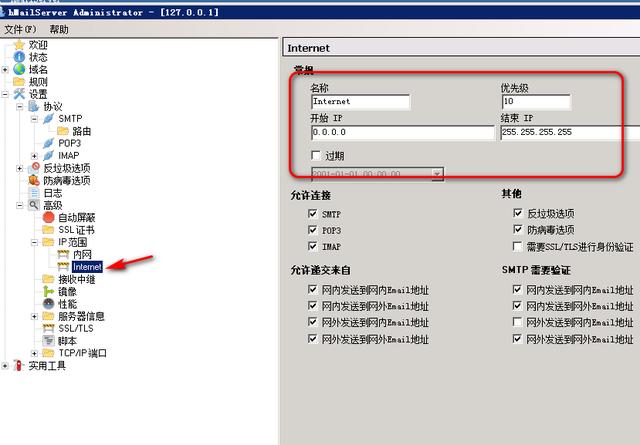Screen dimensions: 640x445
Task: Uncheck SMTP under 允许连接
Action: (313, 214)
